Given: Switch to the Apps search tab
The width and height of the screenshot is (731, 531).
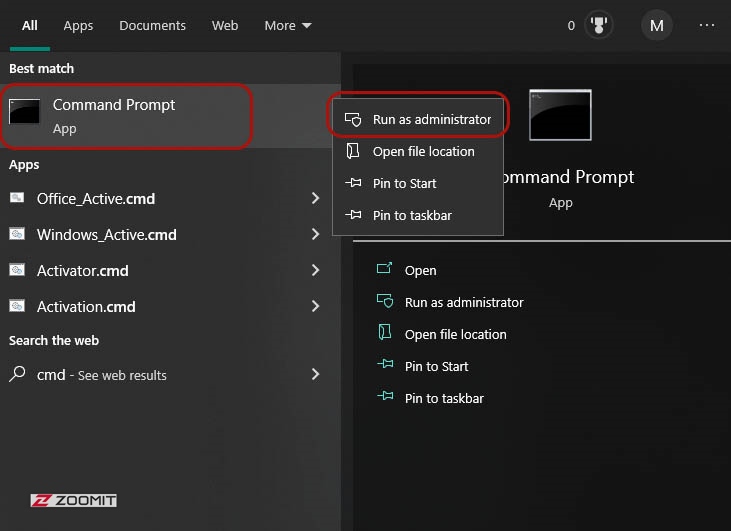Looking at the screenshot, I should [78, 25].
